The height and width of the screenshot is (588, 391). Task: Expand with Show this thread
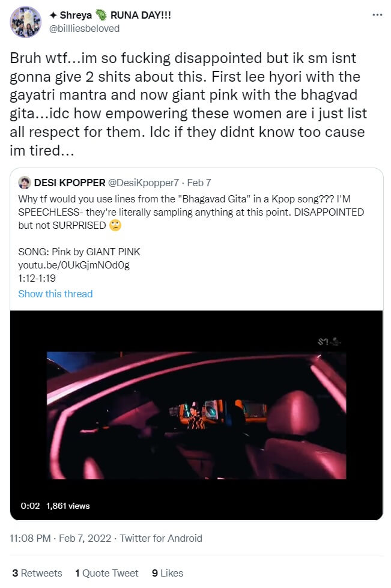coord(55,294)
